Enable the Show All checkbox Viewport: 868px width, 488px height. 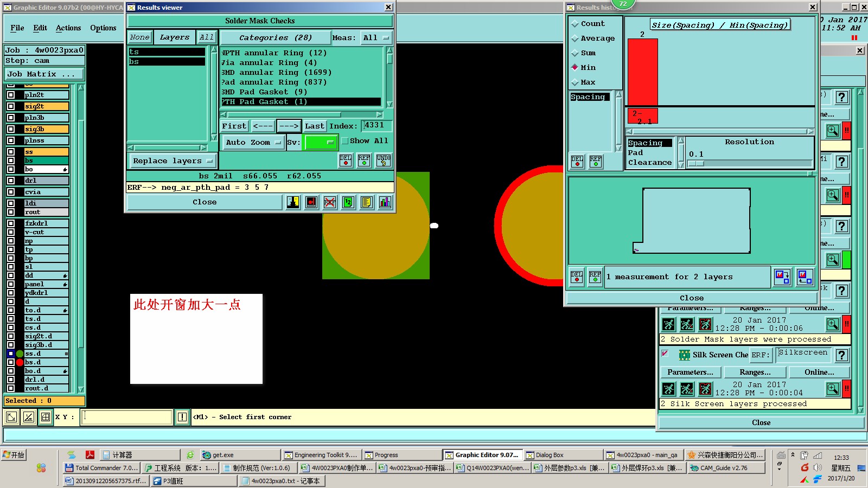pyautogui.click(x=344, y=141)
